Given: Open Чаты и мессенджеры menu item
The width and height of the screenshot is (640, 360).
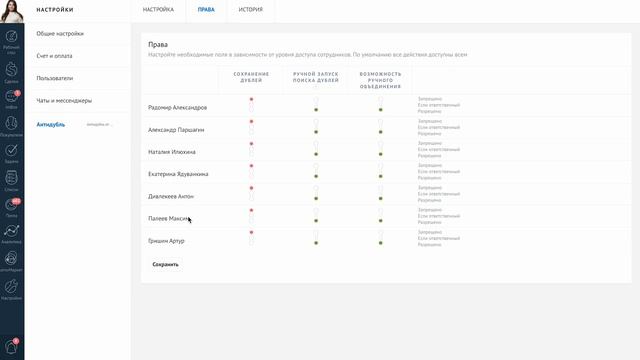Looking at the screenshot, I should click(64, 100).
